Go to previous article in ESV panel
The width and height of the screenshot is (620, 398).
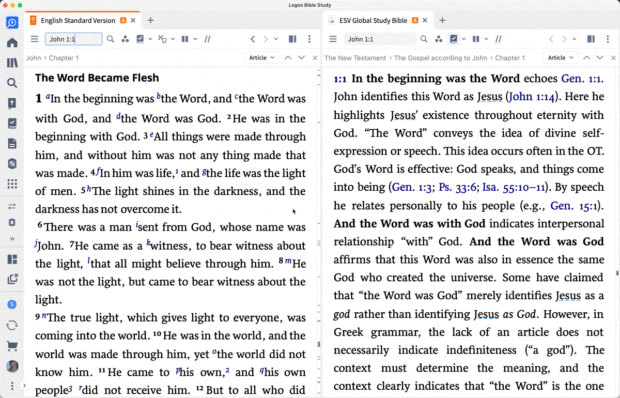288,58
